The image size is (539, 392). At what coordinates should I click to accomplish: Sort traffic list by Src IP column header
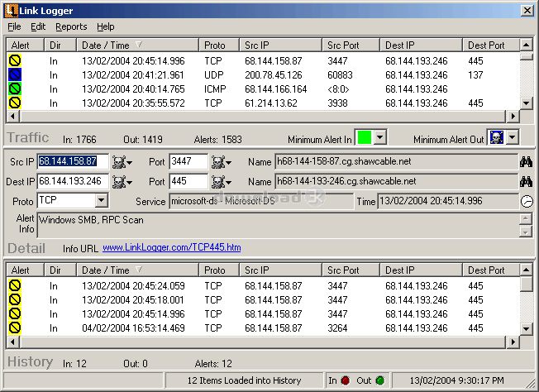click(x=280, y=45)
